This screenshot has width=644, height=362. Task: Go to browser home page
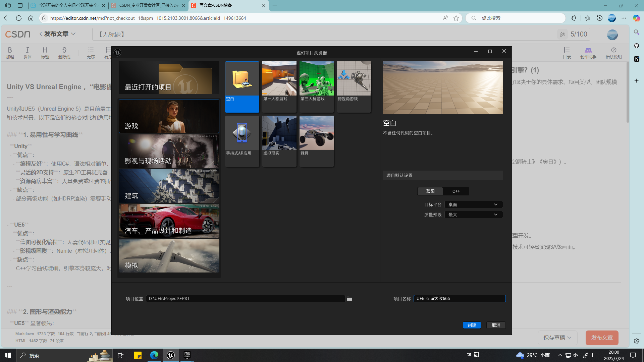click(x=31, y=18)
